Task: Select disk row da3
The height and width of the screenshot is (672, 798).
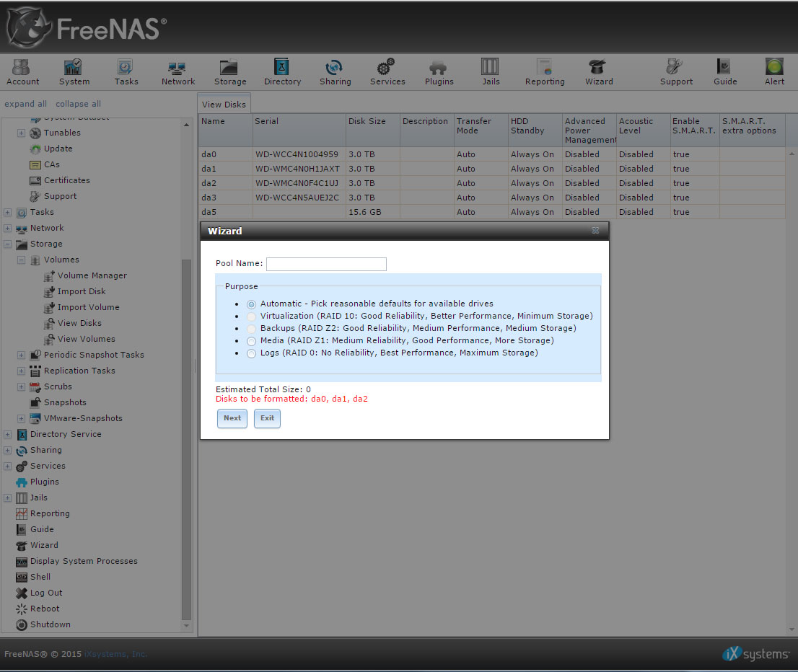Action: [491, 198]
